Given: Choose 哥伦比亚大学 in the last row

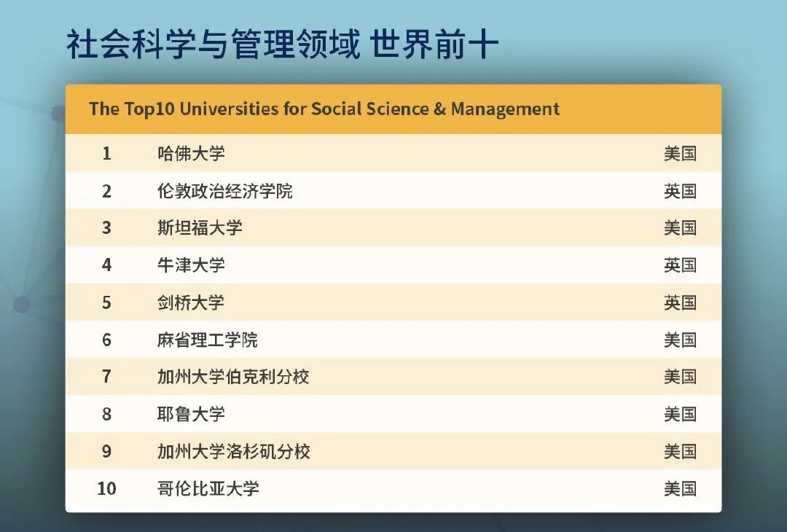Looking at the screenshot, I should click(208, 488).
